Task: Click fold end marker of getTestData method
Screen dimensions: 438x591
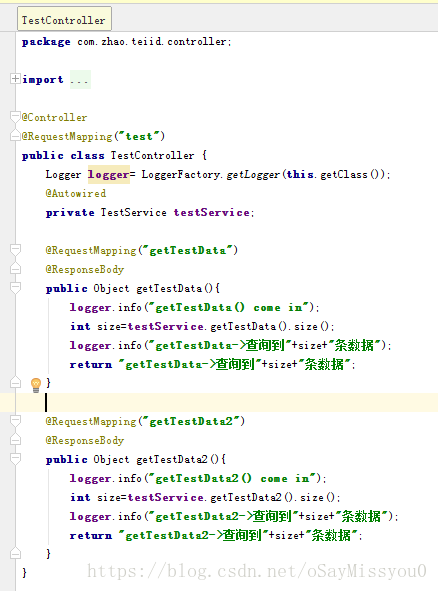Action: click(15, 383)
